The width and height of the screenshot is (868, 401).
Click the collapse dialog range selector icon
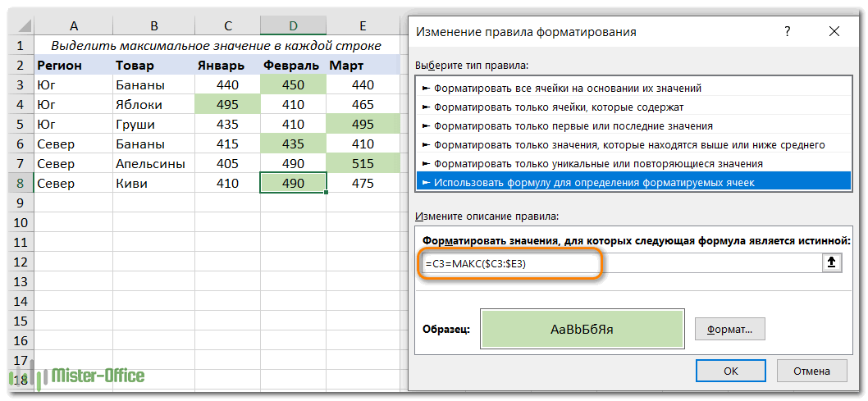(831, 263)
